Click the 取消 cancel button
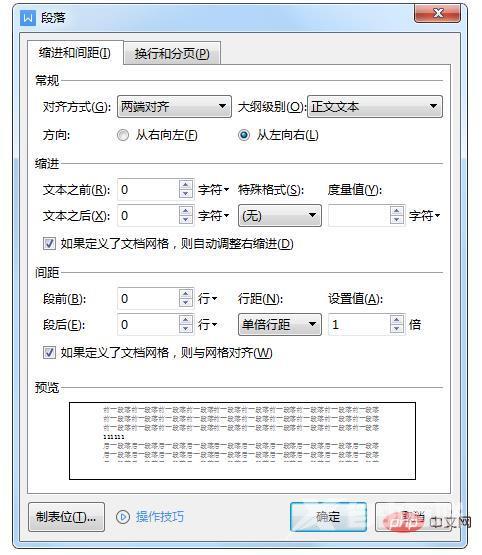This screenshot has width=482, height=555. pos(413,517)
